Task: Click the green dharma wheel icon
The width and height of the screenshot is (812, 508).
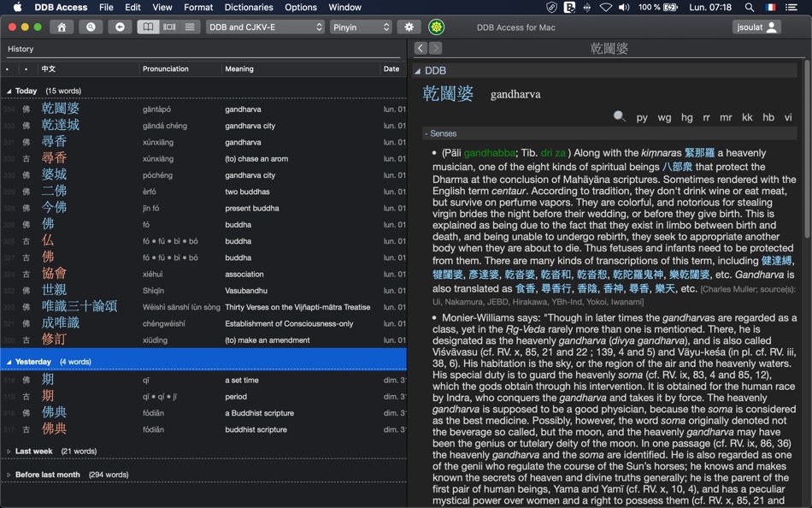Action: pyautogui.click(x=437, y=27)
